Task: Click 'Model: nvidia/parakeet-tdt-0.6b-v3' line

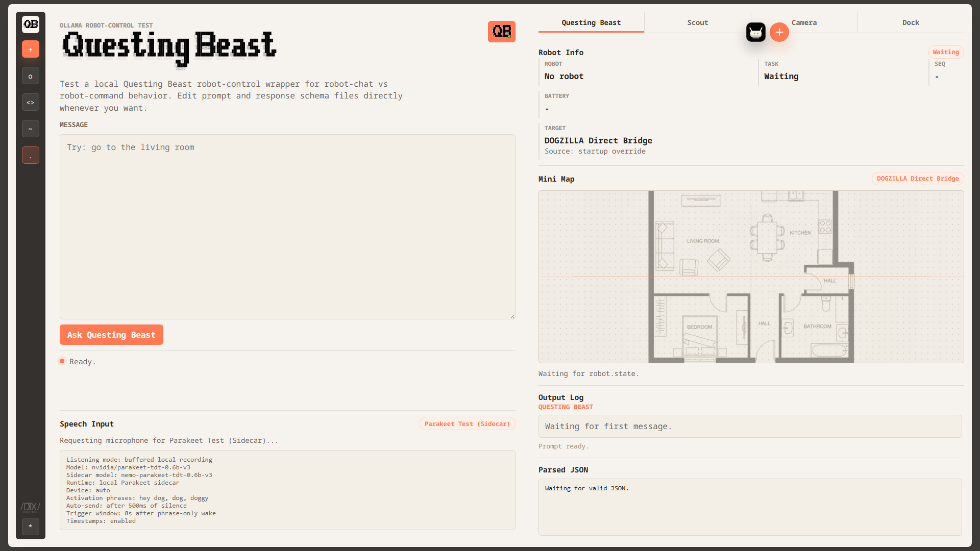Action: coord(128,467)
